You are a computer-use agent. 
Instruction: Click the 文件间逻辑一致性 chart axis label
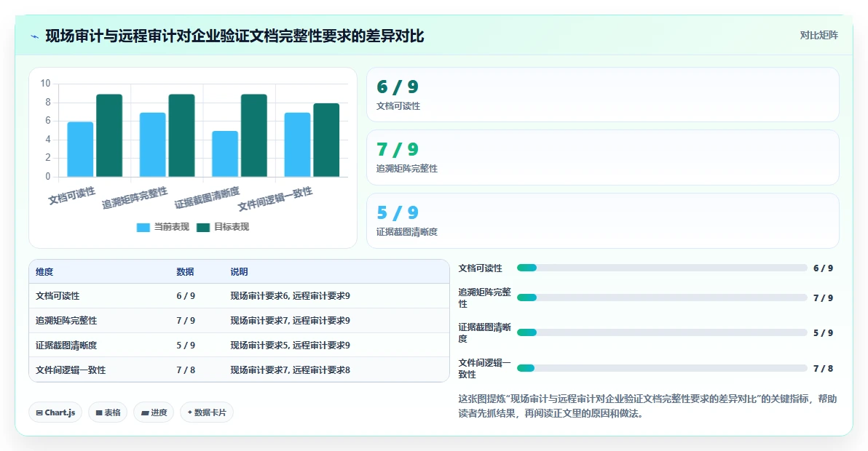275,199
